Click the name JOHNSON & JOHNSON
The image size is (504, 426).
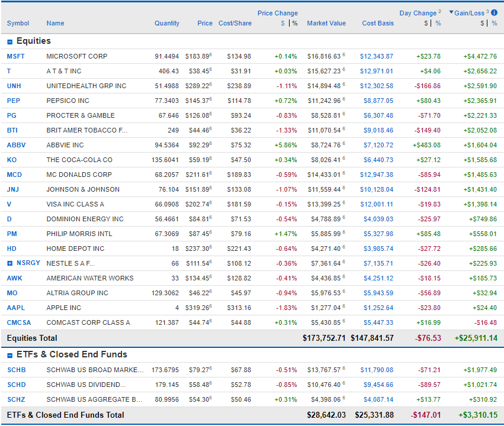[x=83, y=189]
